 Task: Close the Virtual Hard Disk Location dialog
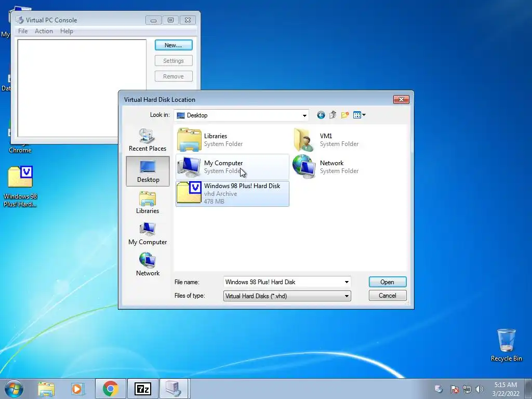[x=401, y=99]
